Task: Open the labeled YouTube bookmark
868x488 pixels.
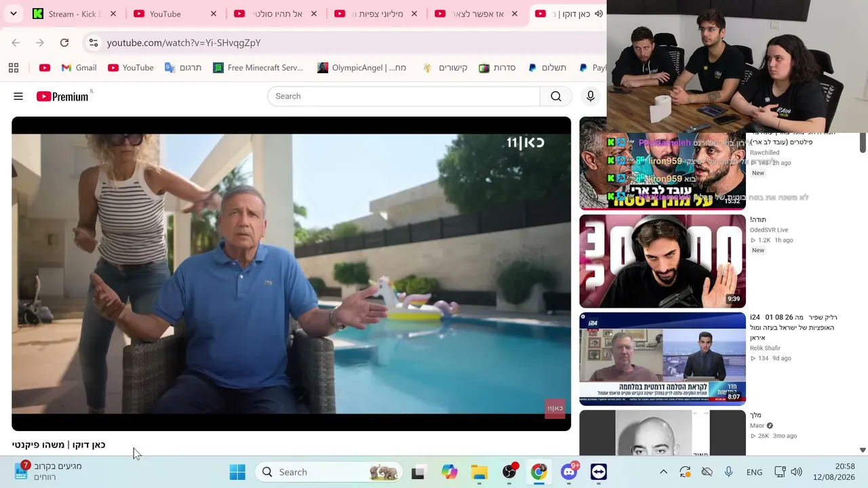Action: point(131,68)
